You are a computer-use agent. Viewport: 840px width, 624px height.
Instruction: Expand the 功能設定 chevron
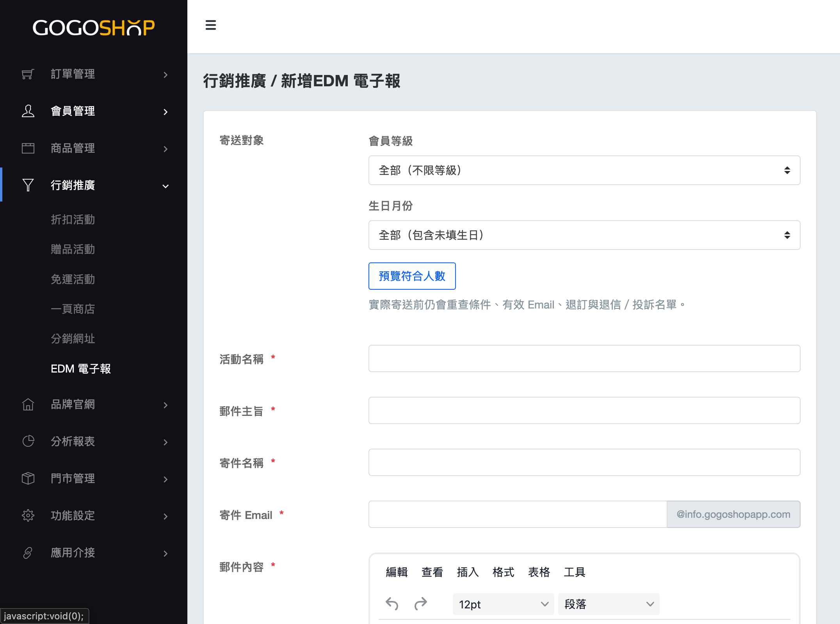pos(166,516)
